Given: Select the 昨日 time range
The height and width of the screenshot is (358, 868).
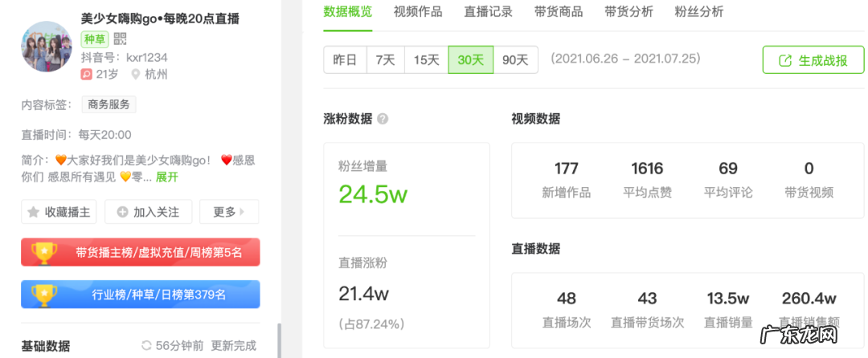Looking at the screenshot, I should tap(345, 60).
